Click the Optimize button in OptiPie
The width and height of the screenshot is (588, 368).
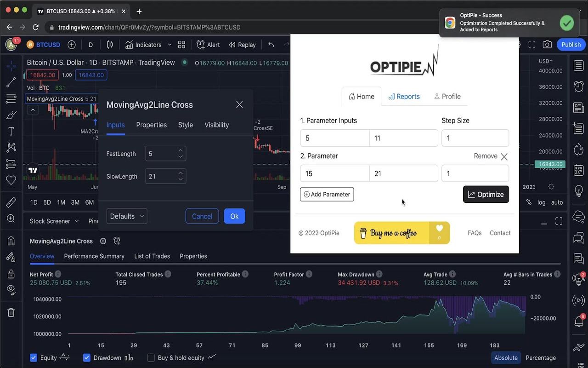tap(486, 194)
